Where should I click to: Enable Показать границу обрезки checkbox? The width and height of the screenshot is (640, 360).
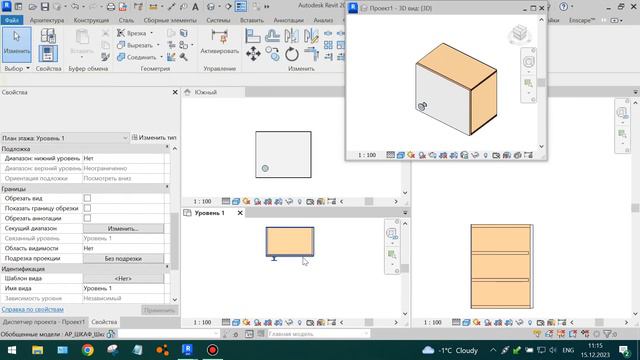click(87, 208)
